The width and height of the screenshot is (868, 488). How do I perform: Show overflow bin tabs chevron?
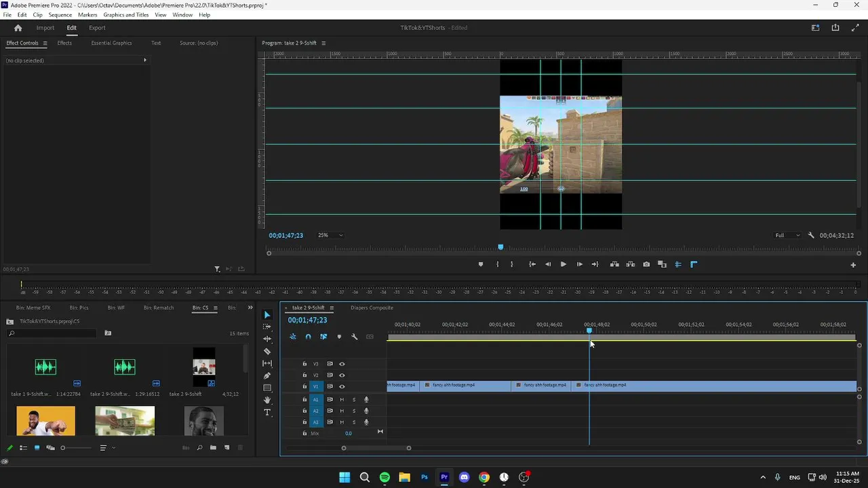point(250,308)
